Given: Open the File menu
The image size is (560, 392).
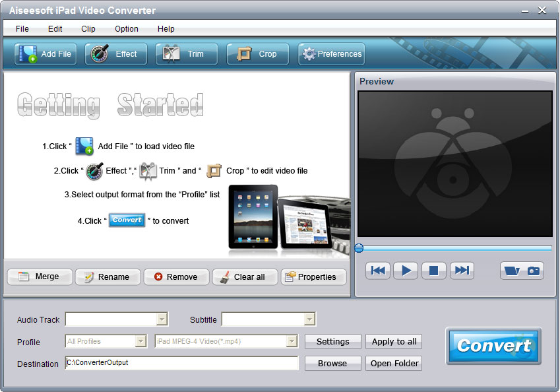Looking at the screenshot, I should coord(22,28).
